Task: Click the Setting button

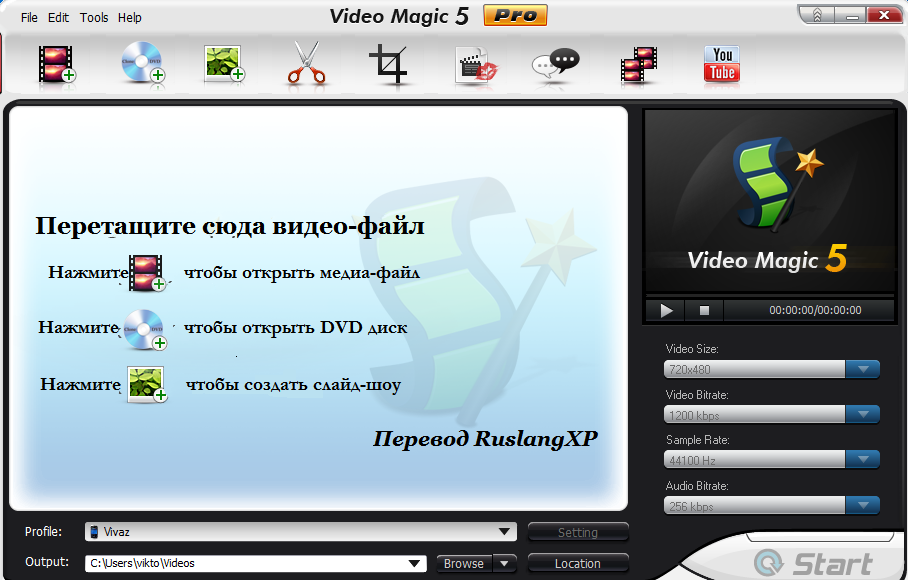Action: (x=578, y=533)
